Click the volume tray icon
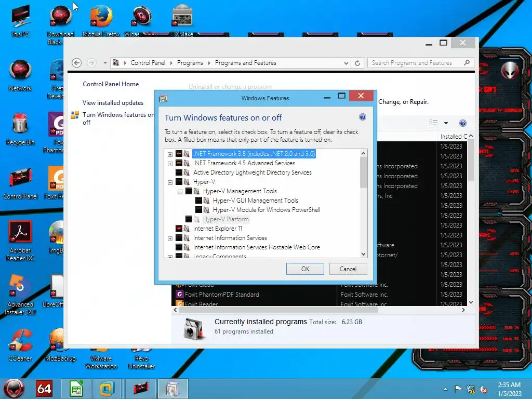This screenshot has height=399, width=532. click(x=483, y=389)
